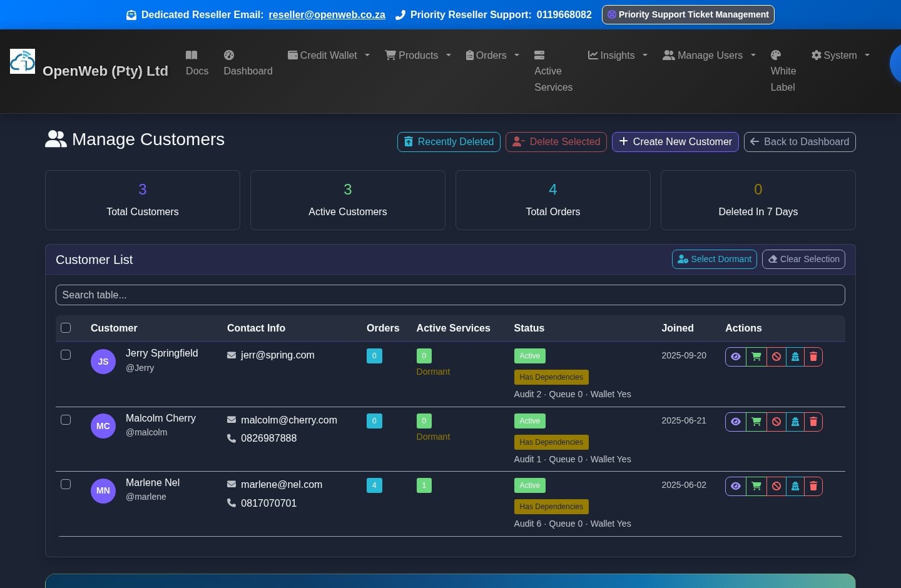Click phone icon beside 0826987888
The width and height of the screenshot is (901, 588).
pos(232,438)
